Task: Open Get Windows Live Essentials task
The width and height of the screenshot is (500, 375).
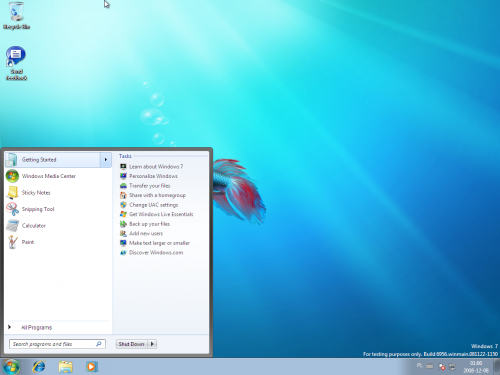Action: (x=161, y=214)
